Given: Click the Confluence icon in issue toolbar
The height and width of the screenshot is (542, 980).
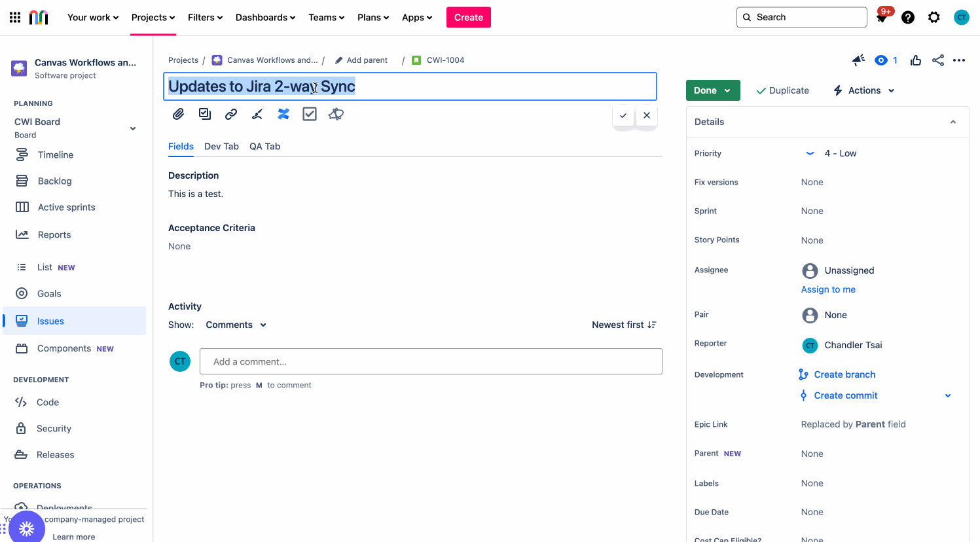Looking at the screenshot, I should click(283, 114).
